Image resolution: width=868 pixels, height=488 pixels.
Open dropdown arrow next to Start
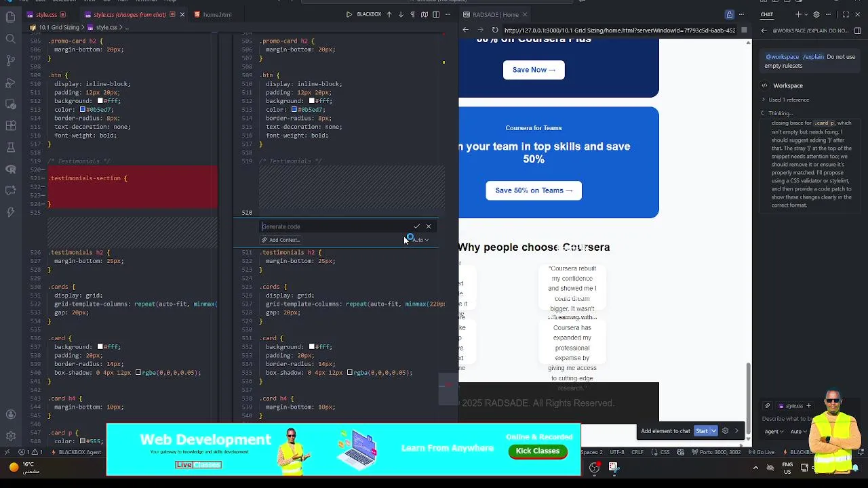click(713, 431)
